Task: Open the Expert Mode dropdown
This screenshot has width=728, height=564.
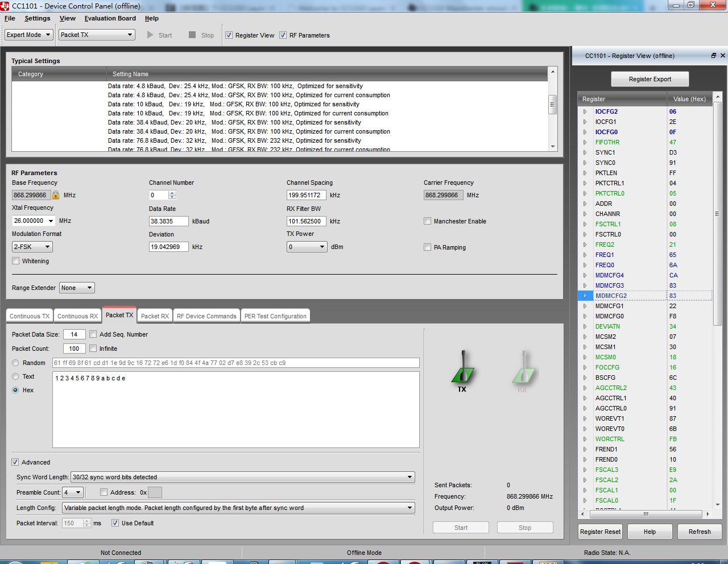Action: click(x=29, y=35)
